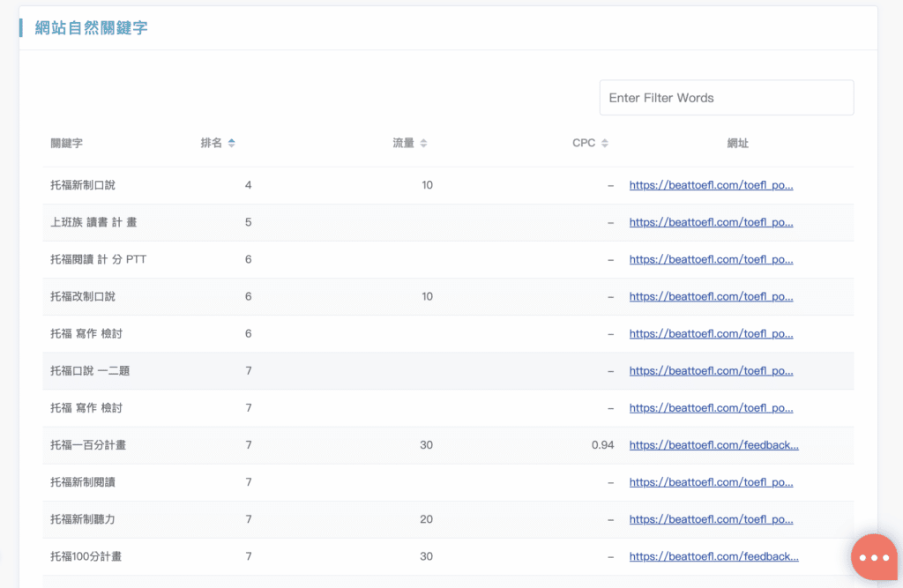Click the Enter Filter Words input field
This screenshot has width=903, height=588.
726,98
